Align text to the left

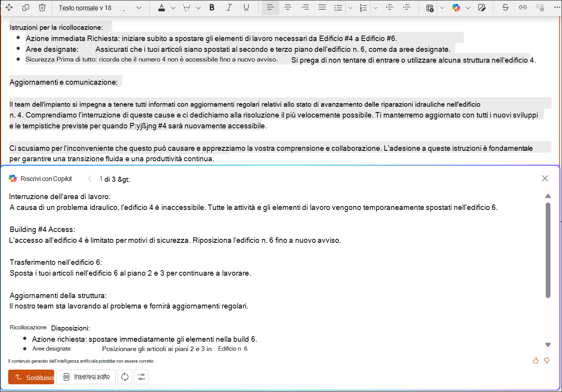(x=270, y=8)
